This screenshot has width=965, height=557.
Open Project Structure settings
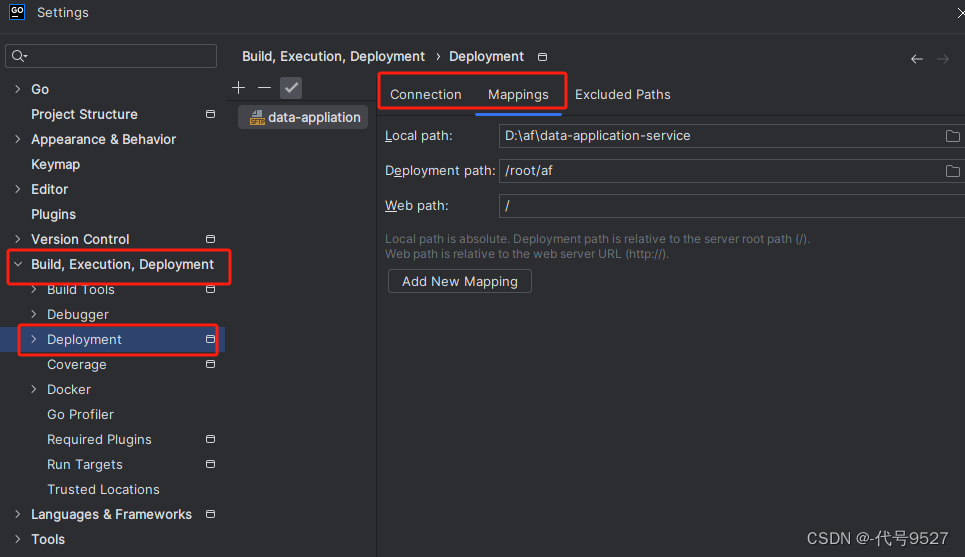pyautogui.click(x=84, y=114)
